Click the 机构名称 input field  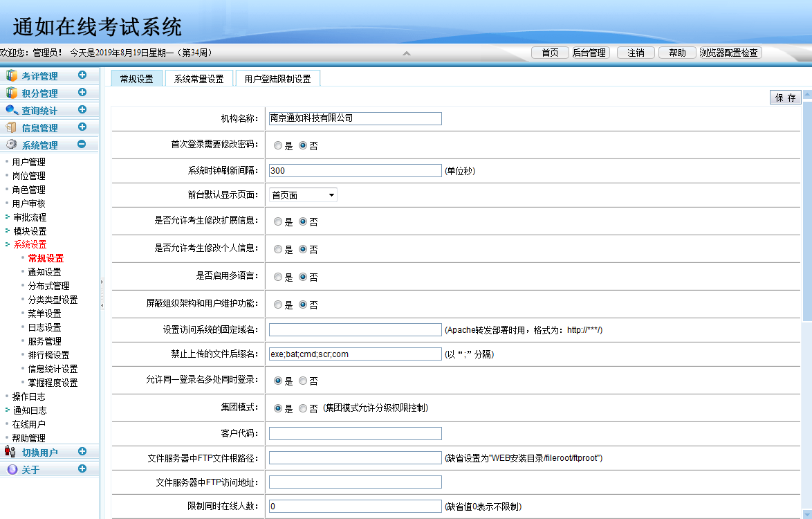[x=356, y=118]
